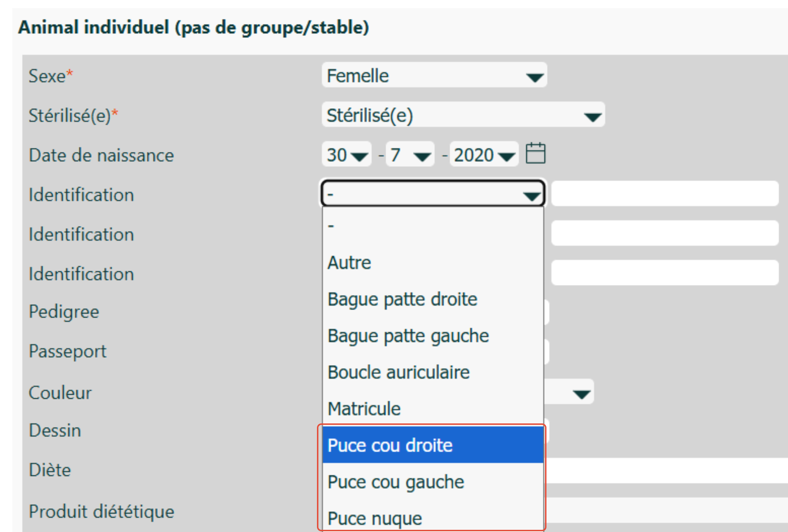Select the blank dash option in list
Image resolution: width=788 pixels, height=532 pixels.
pos(432,226)
